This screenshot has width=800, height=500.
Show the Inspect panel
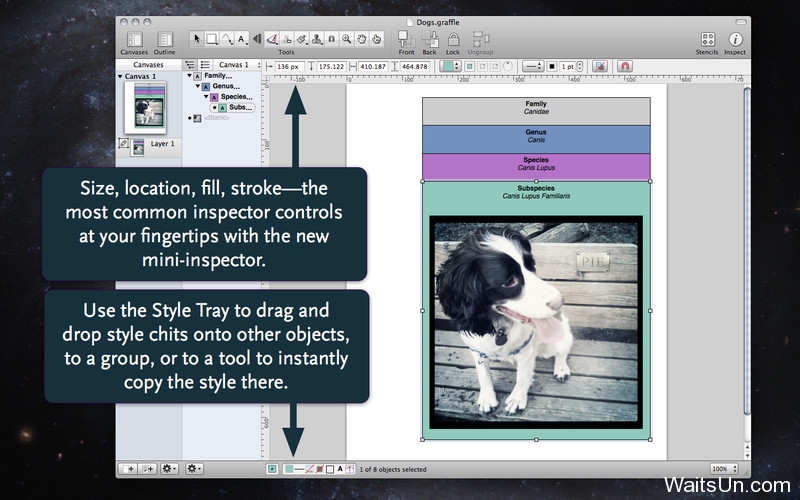point(735,39)
